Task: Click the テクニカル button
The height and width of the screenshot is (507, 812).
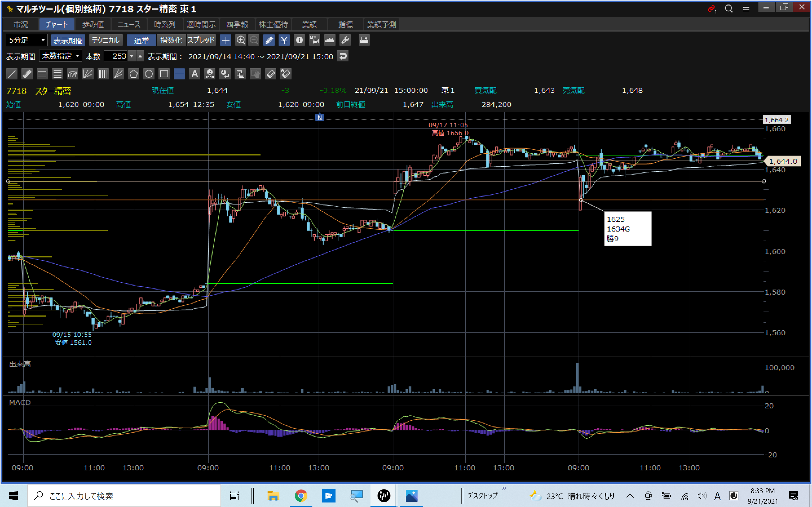Action: [x=105, y=40]
